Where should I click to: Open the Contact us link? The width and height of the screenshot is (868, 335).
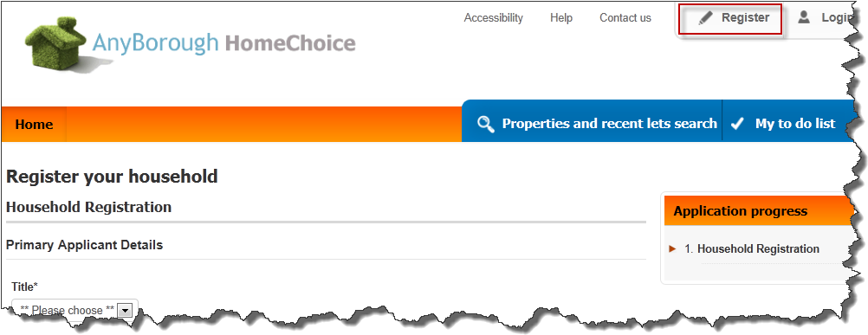[x=625, y=18]
